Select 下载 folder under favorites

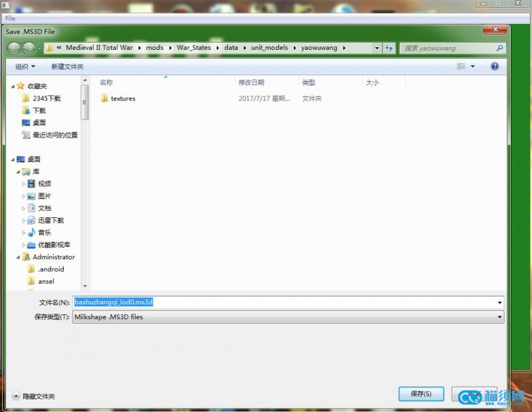coord(34,110)
